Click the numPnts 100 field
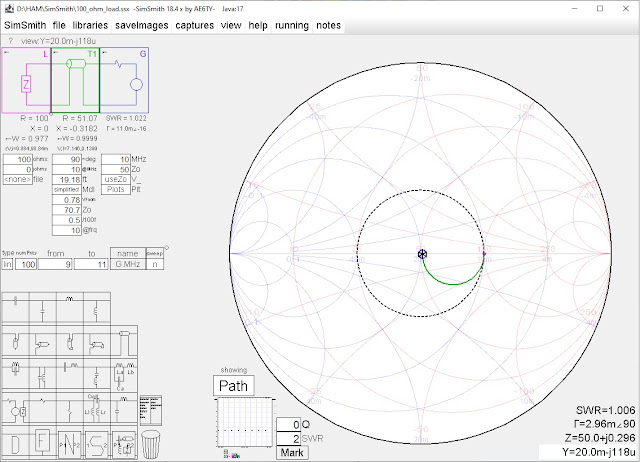640x462 pixels. (26, 264)
